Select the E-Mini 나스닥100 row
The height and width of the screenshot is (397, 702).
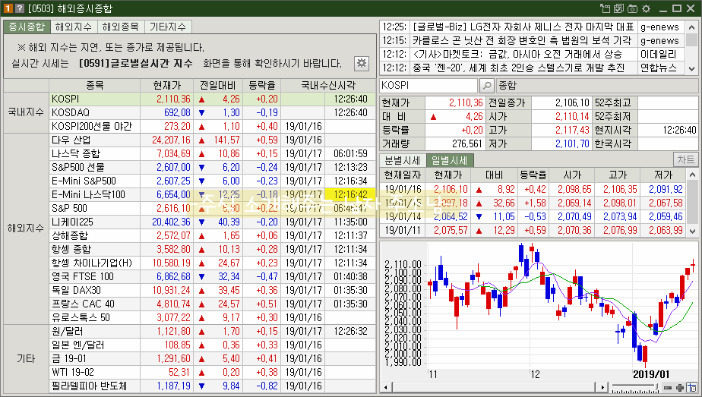[213, 194]
